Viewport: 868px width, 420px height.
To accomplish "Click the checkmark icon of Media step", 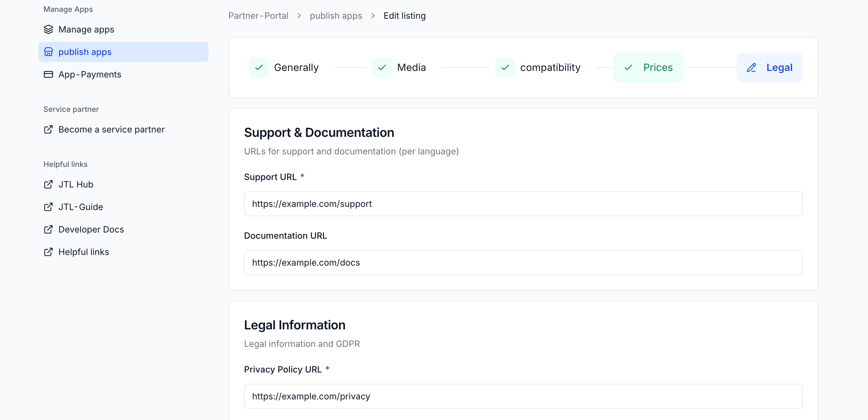I will (382, 67).
